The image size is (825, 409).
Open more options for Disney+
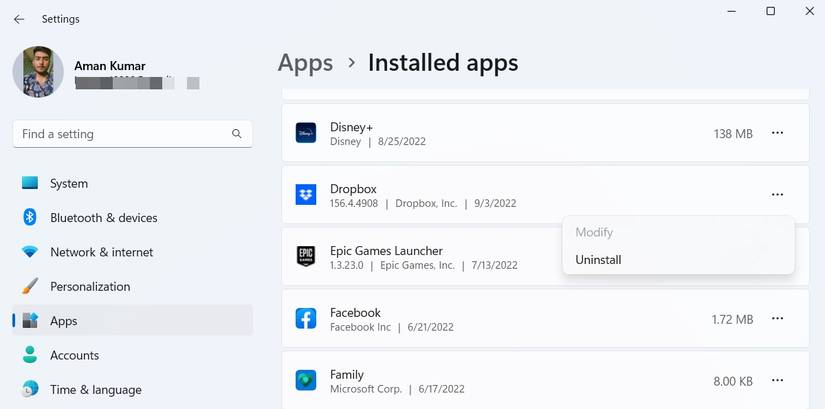pyautogui.click(x=777, y=133)
